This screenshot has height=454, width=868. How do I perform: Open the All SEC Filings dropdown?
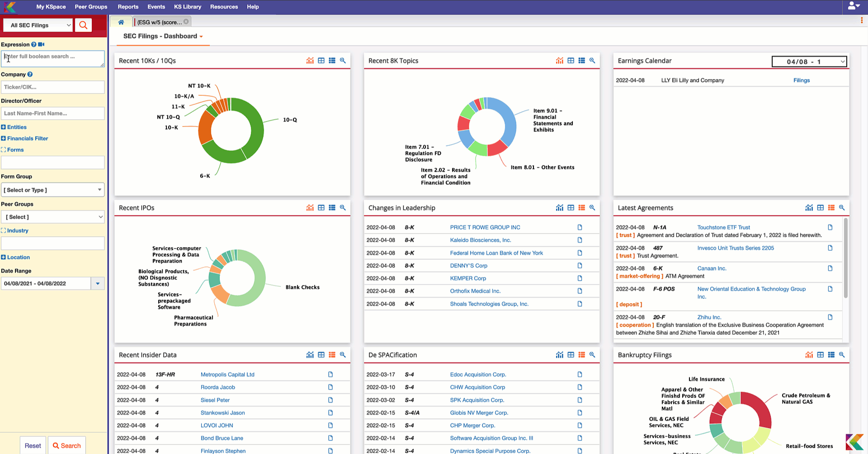click(38, 25)
